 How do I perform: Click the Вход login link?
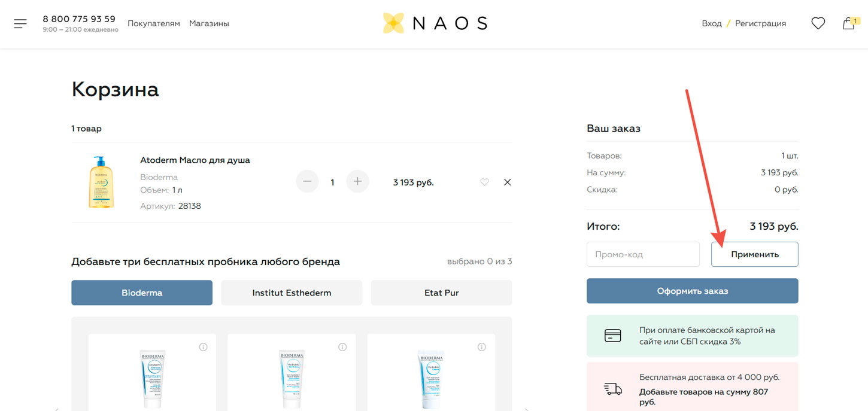[712, 23]
